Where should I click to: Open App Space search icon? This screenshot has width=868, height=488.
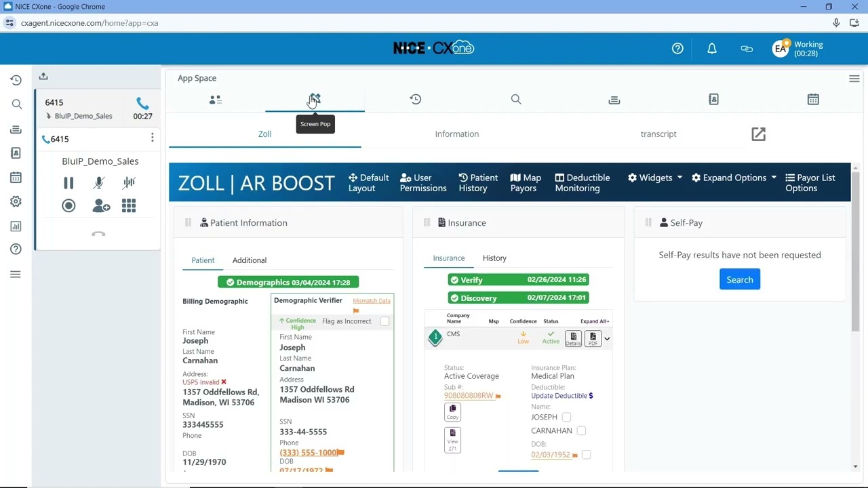[516, 100]
